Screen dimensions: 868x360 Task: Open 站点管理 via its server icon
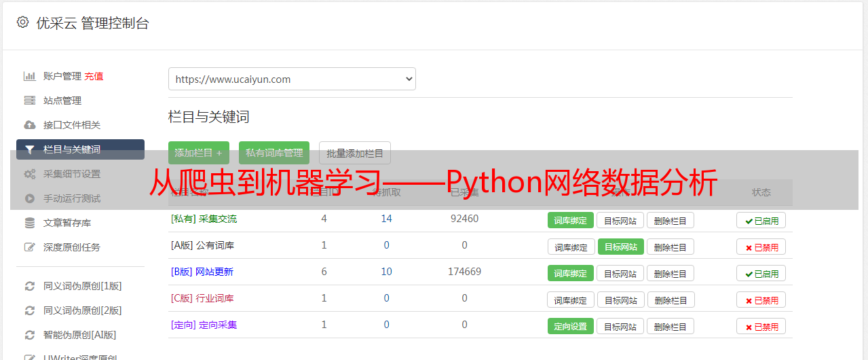[29, 101]
